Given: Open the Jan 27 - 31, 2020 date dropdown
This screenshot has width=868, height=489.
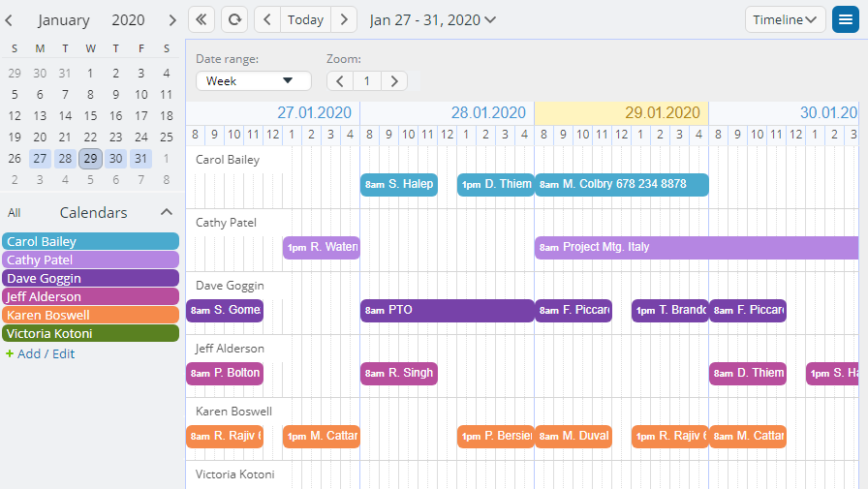Looking at the screenshot, I should [433, 20].
